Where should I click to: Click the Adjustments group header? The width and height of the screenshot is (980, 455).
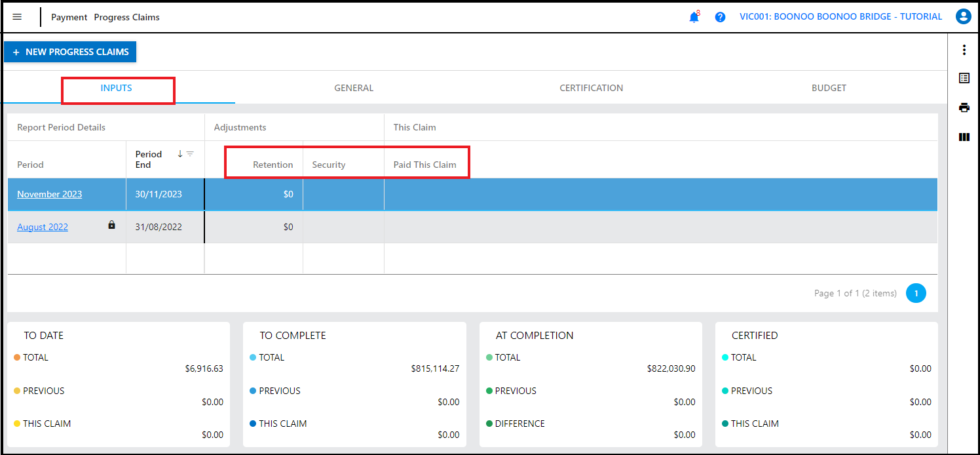[240, 127]
